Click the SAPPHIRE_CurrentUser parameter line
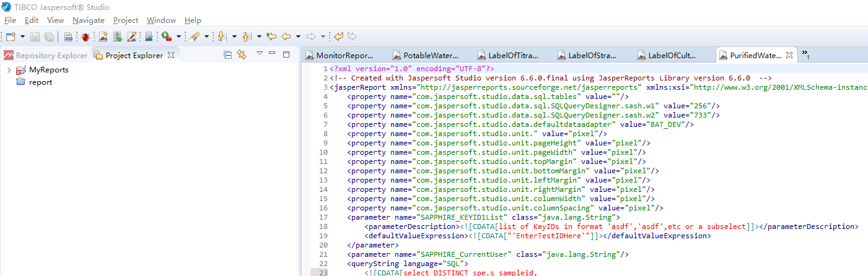This screenshot has height=276, width=868. click(x=488, y=254)
